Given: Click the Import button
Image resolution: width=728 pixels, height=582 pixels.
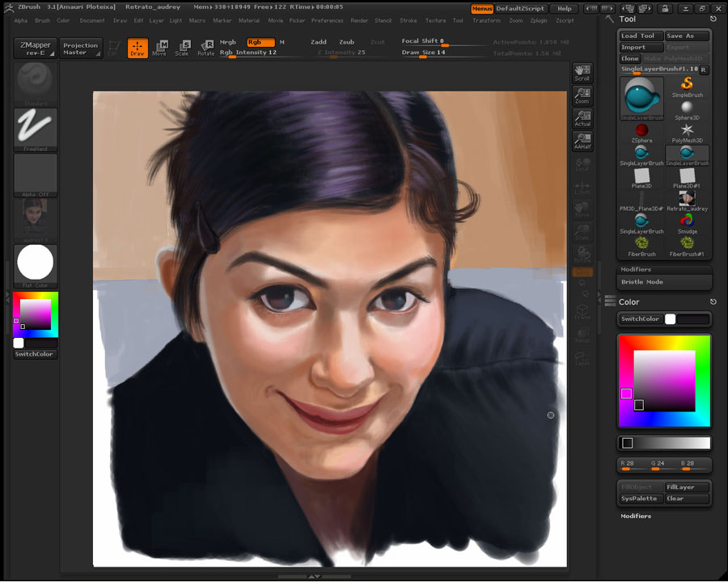Looking at the screenshot, I should coord(641,48).
